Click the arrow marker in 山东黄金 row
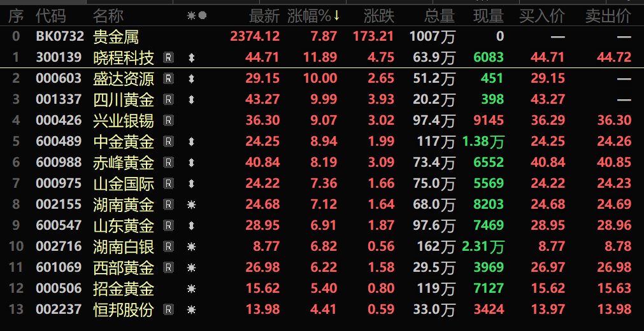Viewport: 644px width, 331px height. [x=191, y=225]
